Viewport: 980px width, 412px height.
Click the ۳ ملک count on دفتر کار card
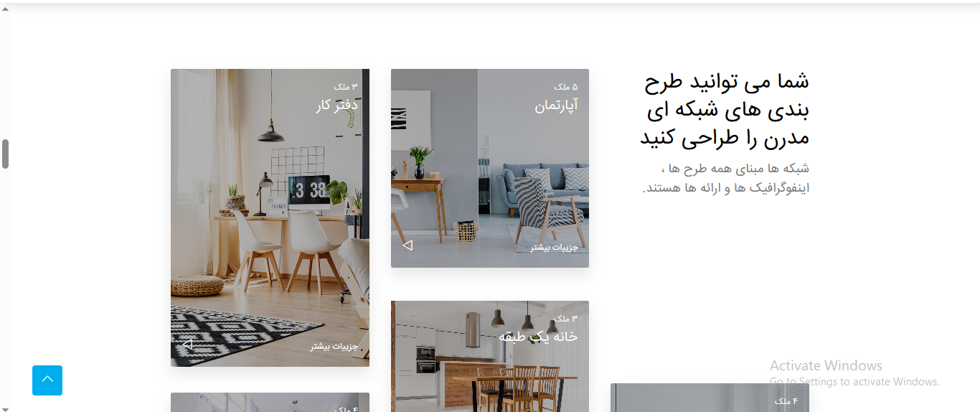point(346,87)
